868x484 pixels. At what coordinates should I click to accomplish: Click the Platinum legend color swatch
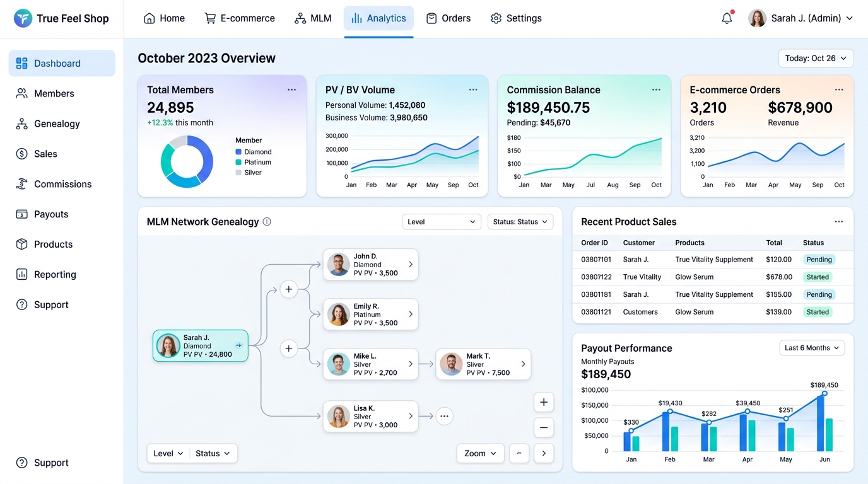pyautogui.click(x=238, y=162)
